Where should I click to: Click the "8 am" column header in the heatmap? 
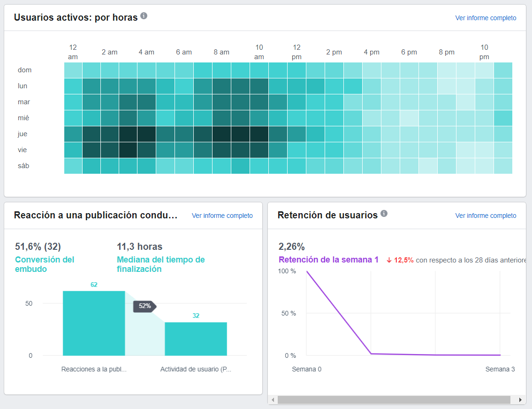[x=221, y=52]
